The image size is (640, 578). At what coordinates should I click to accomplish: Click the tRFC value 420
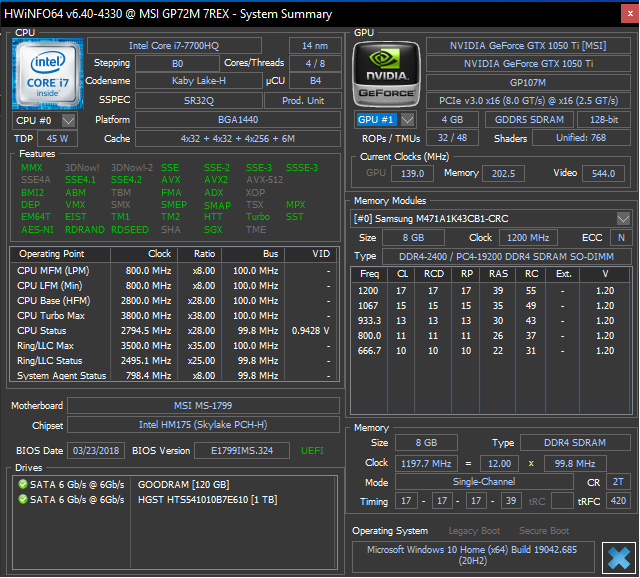[618, 501]
